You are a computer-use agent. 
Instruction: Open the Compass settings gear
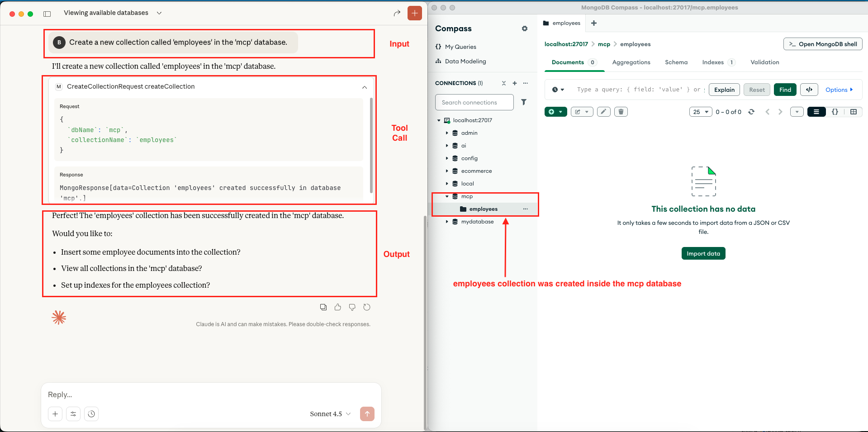(525, 28)
